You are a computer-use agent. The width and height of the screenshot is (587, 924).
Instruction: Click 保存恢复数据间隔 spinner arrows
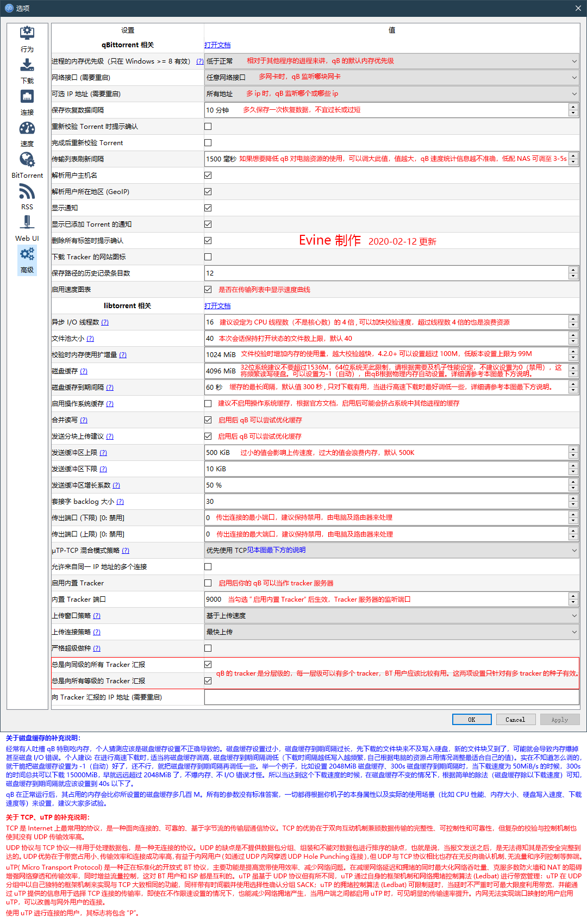click(x=573, y=110)
